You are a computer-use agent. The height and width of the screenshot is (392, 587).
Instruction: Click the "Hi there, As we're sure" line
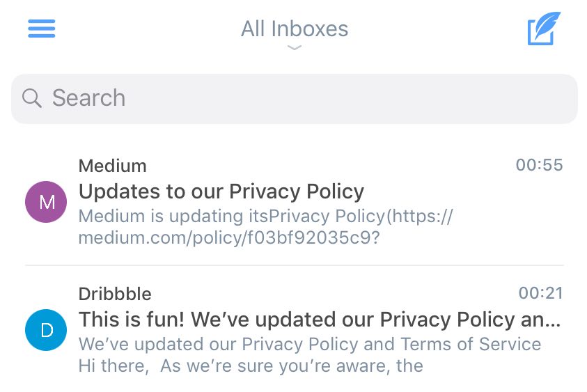click(x=251, y=366)
